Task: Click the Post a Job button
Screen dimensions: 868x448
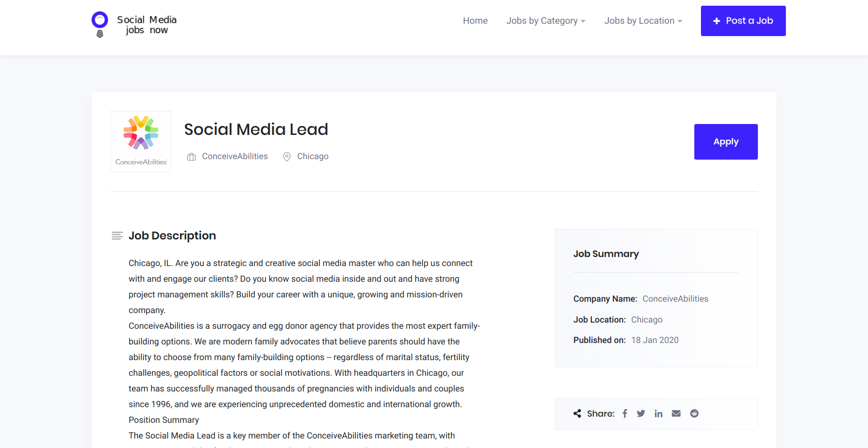Action: (x=743, y=20)
